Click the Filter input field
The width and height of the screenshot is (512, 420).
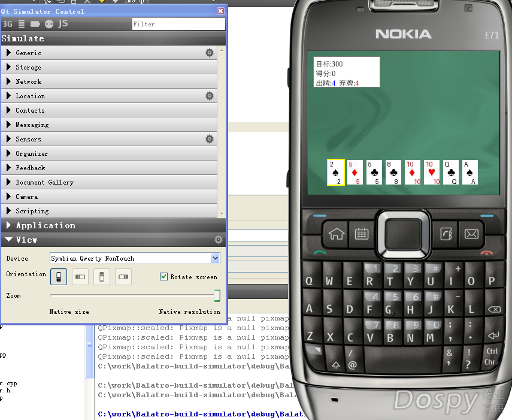(178, 24)
